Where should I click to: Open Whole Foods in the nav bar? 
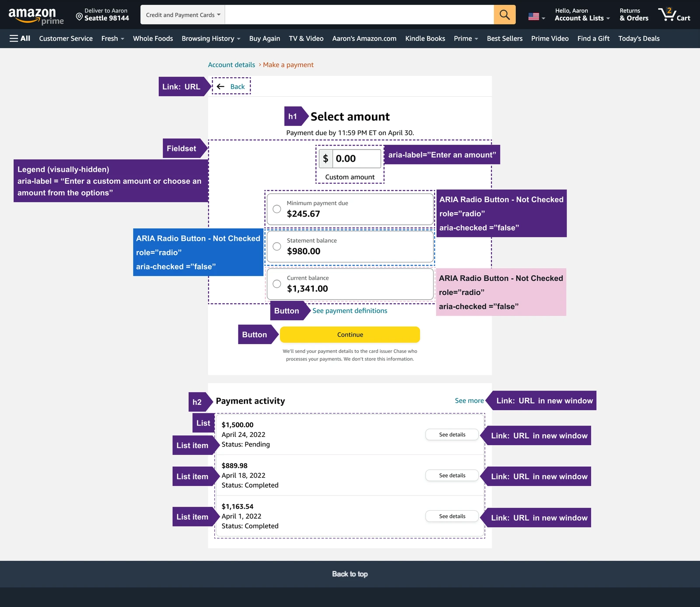[x=153, y=38]
